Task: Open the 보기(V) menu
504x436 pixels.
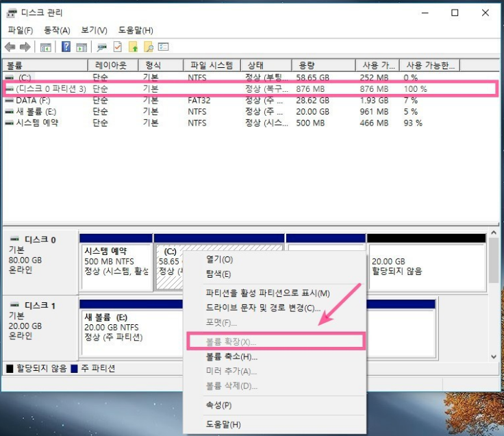Action: [x=94, y=30]
